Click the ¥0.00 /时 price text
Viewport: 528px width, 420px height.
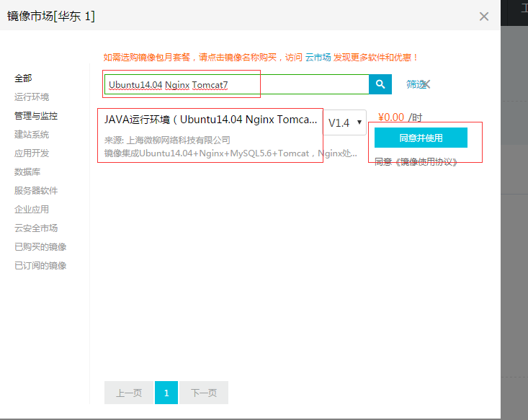(x=400, y=117)
